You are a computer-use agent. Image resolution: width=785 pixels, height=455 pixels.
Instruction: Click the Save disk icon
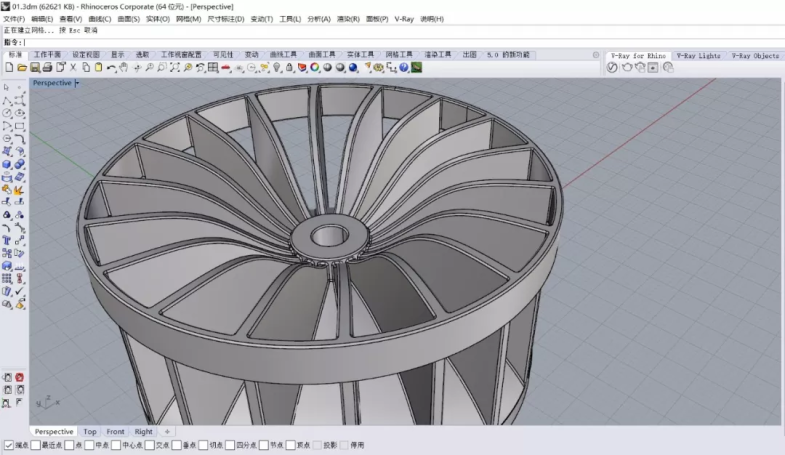coord(34,68)
